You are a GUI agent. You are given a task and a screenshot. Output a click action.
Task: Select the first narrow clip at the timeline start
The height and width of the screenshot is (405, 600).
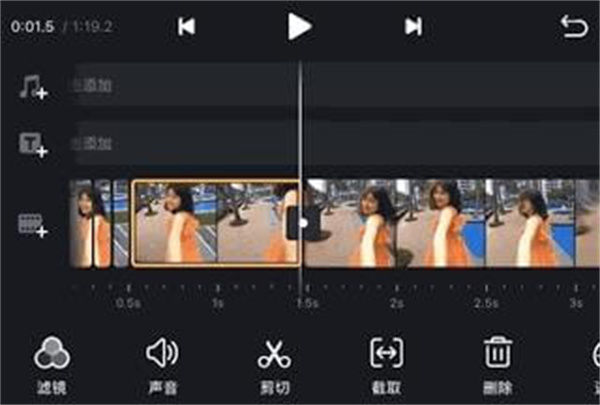click(x=81, y=223)
